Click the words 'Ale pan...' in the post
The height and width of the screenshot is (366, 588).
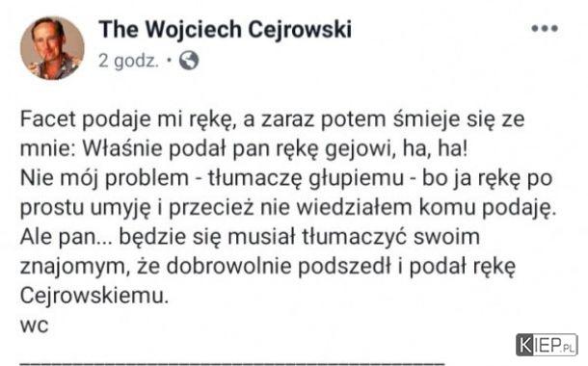[x=66, y=238]
